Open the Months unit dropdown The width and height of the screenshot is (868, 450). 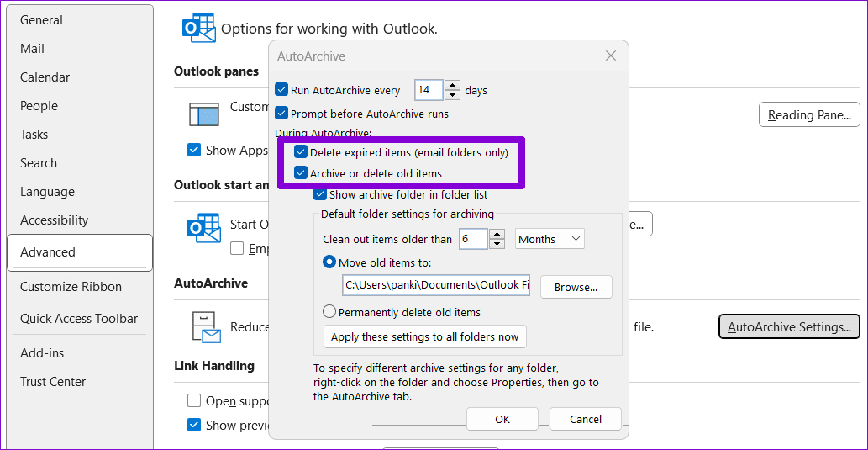point(550,239)
